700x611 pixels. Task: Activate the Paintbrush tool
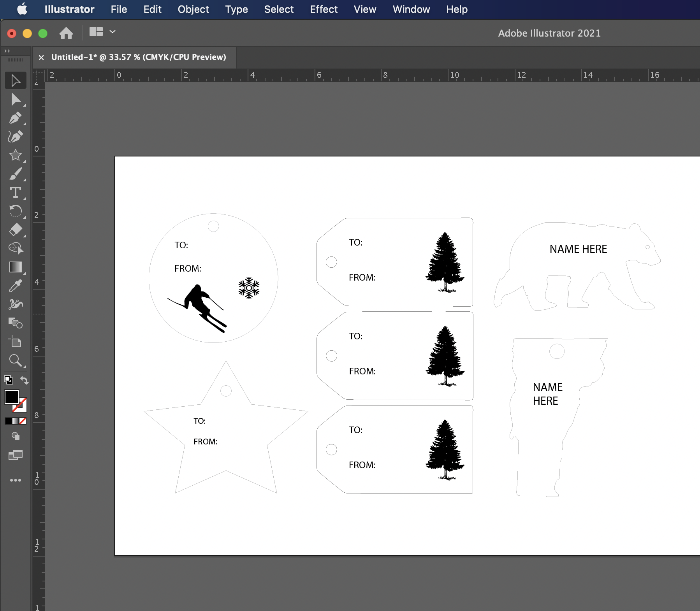(x=16, y=174)
